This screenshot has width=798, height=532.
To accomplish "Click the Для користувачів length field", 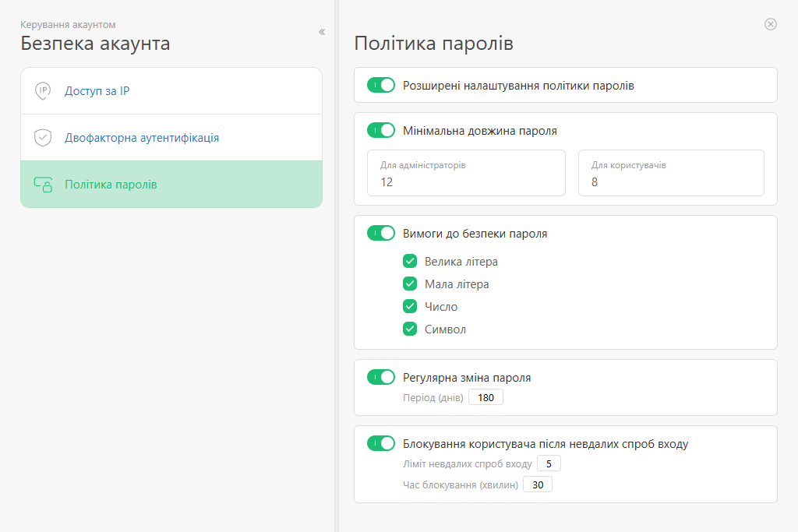I will (x=670, y=174).
